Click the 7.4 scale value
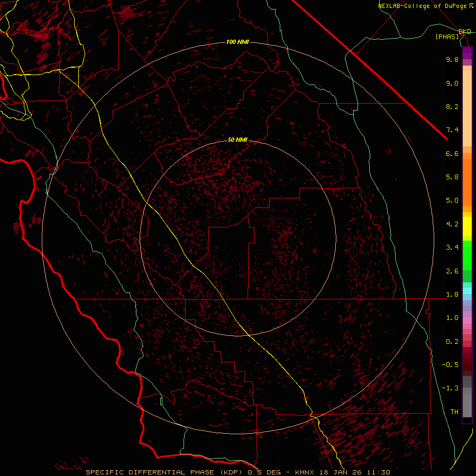476x476 pixels. 452,130
